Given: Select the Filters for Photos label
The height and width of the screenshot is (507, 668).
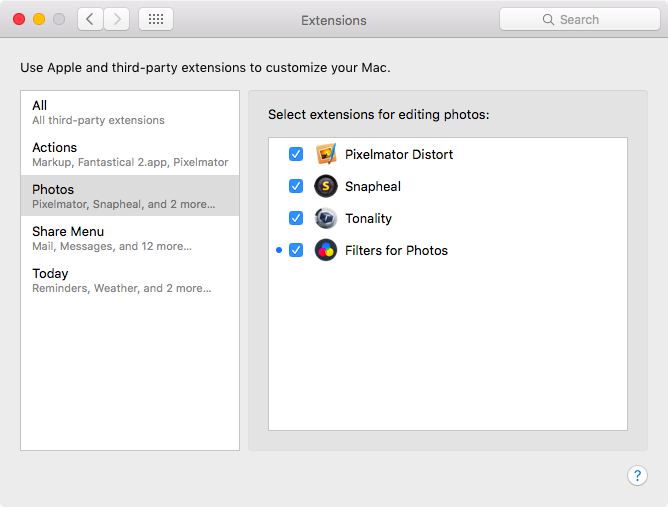Looking at the screenshot, I should coord(396,251).
